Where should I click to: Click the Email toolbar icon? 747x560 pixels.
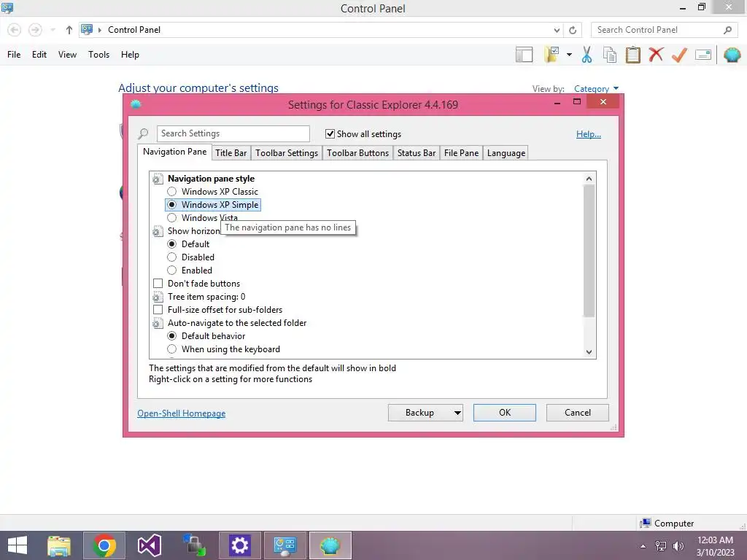[x=703, y=55]
